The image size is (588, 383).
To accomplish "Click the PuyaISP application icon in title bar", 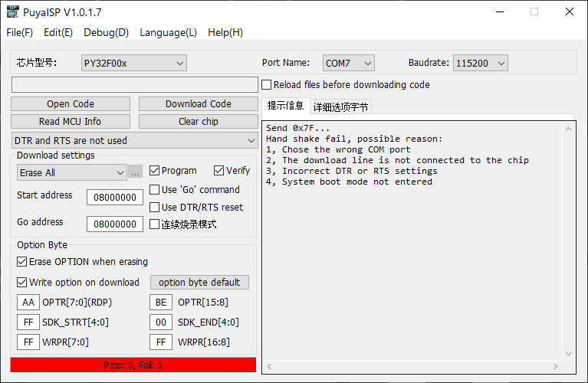I will pyautogui.click(x=13, y=11).
